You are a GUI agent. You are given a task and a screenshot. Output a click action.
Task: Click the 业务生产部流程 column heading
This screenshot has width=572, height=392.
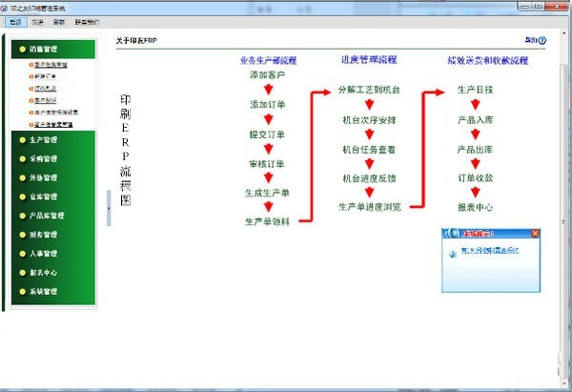point(269,60)
